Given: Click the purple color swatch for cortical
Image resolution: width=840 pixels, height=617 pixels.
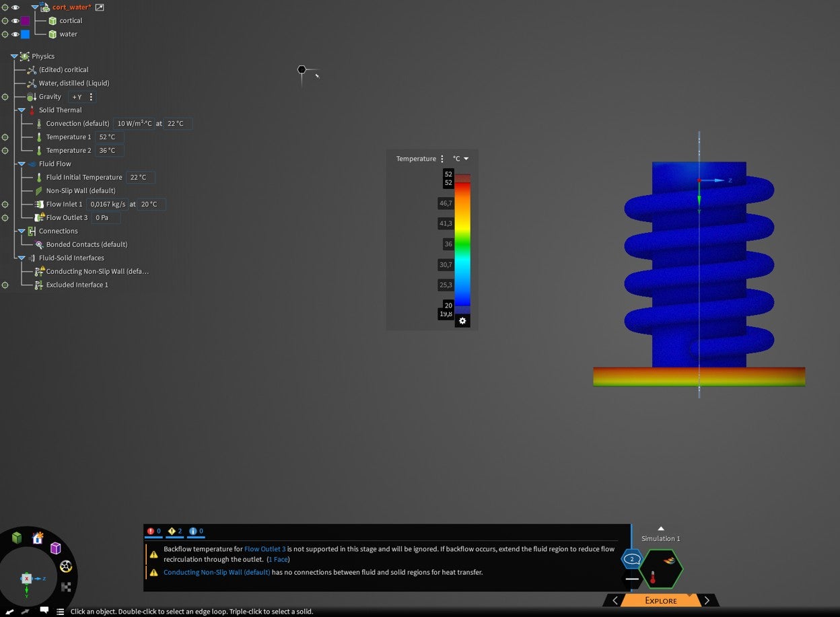Looking at the screenshot, I should (x=25, y=21).
